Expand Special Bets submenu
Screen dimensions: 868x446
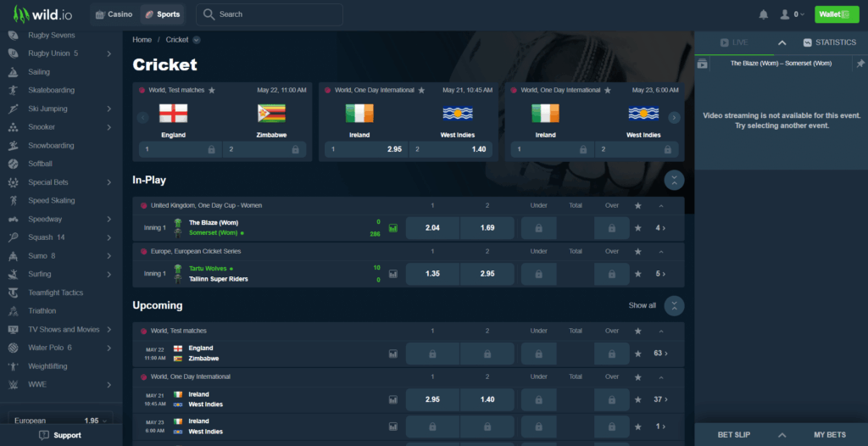109,182
